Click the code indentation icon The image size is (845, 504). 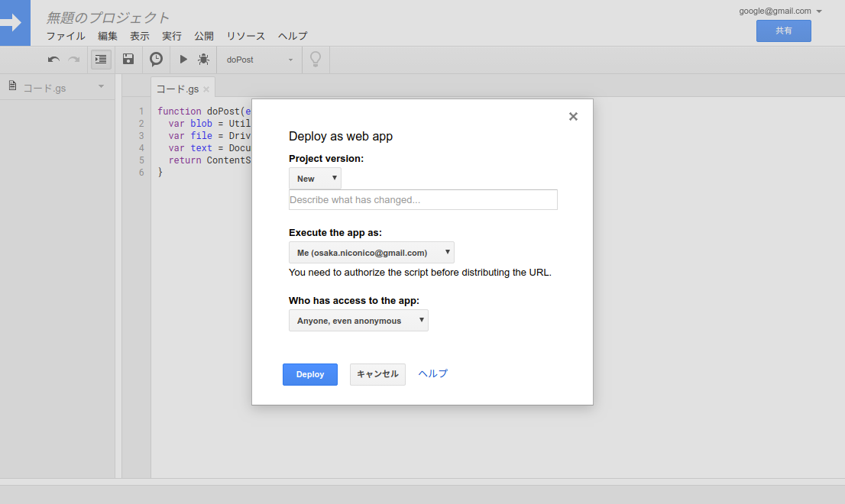pos(100,59)
